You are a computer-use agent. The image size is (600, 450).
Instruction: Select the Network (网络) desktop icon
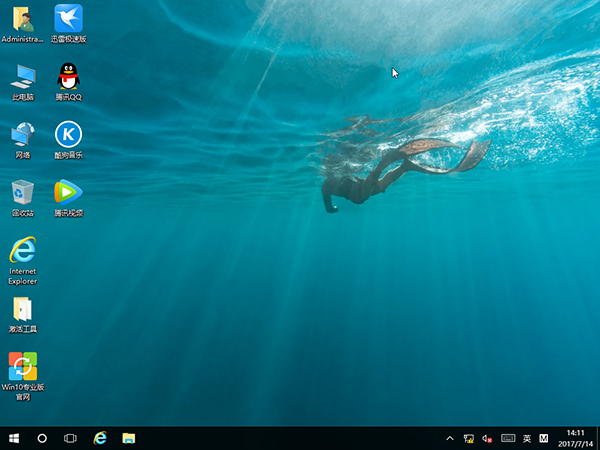pyautogui.click(x=22, y=134)
